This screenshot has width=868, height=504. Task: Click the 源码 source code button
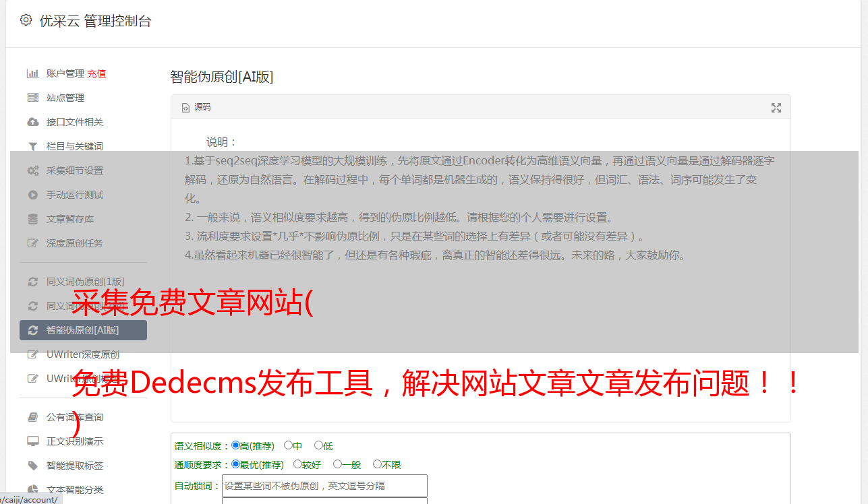[x=196, y=107]
